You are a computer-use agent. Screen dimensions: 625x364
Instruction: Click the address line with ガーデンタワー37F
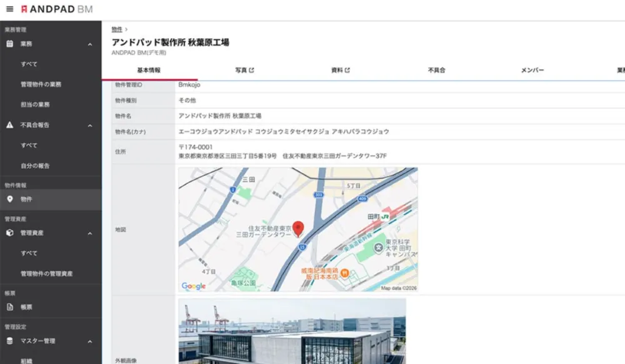pos(282,156)
